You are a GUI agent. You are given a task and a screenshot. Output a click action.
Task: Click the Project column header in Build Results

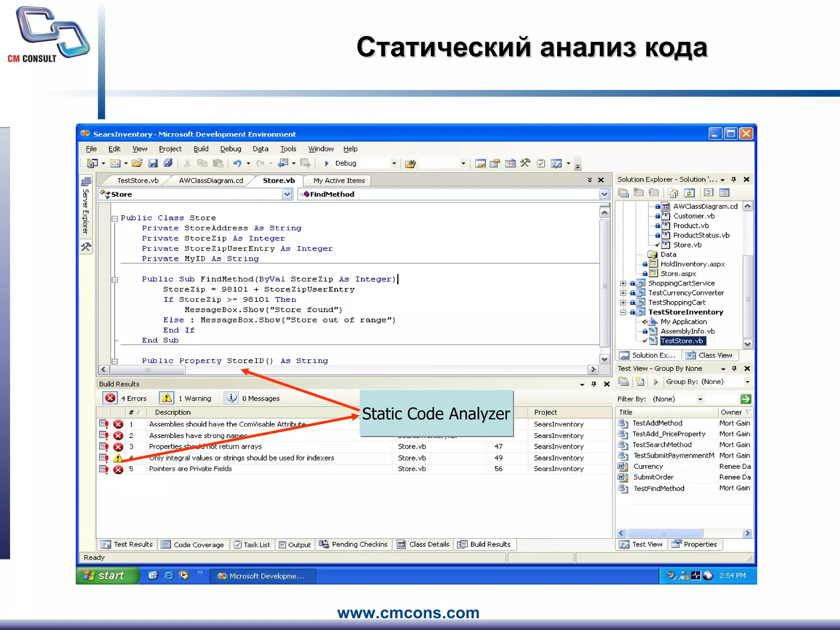click(x=546, y=412)
